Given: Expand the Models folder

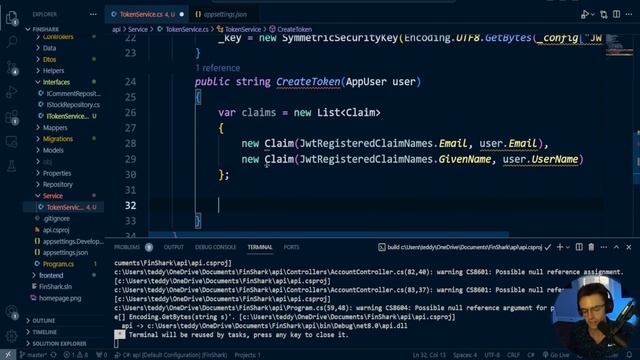Looking at the screenshot, I should click(53, 150).
